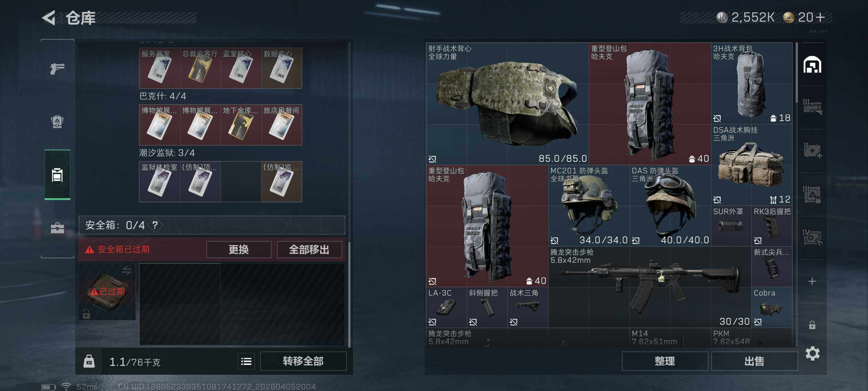Open the briefcase sidebar tab
Screen dimensions: 868x391
pos(57,228)
